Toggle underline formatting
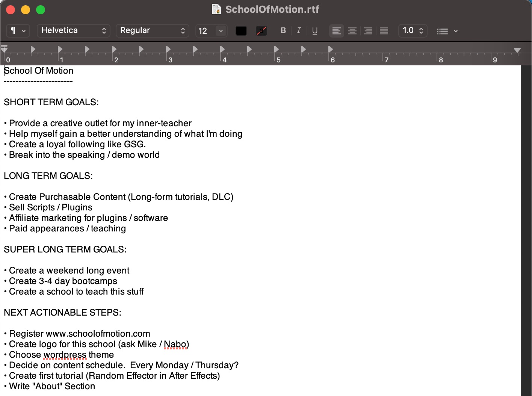Screen dimensions: 532x396 point(315,30)
